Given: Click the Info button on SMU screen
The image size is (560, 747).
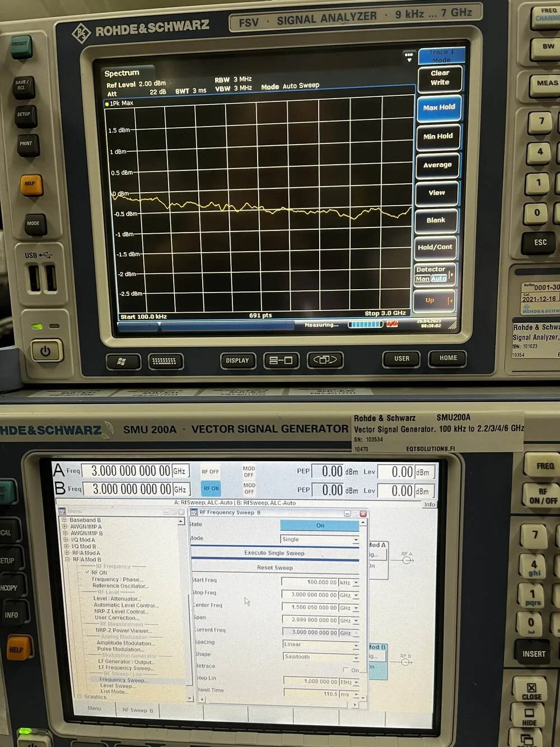Looking at the screenshot, I should click(430, 504).
